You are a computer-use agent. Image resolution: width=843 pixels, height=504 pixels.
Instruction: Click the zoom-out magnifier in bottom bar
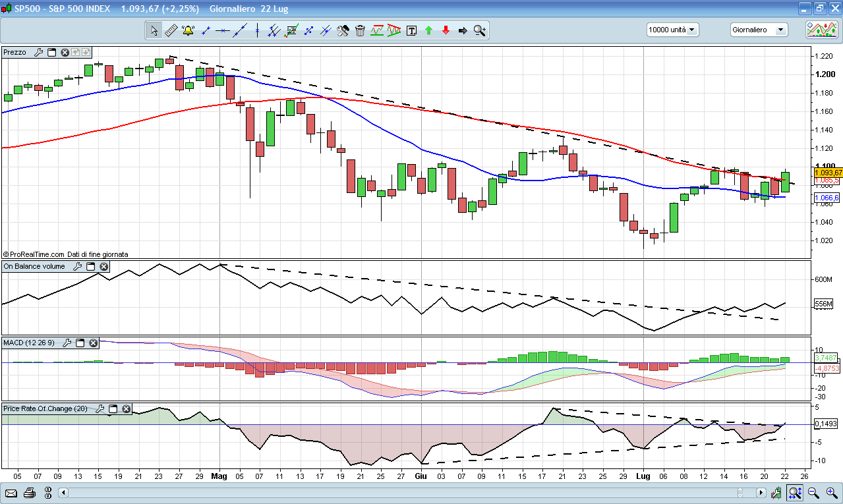tap(813, 493)
